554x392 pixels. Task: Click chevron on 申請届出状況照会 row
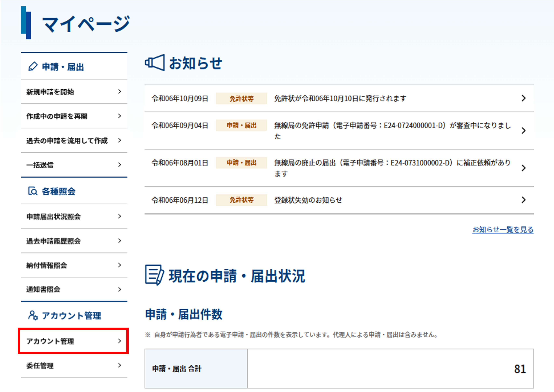(120, 216)
